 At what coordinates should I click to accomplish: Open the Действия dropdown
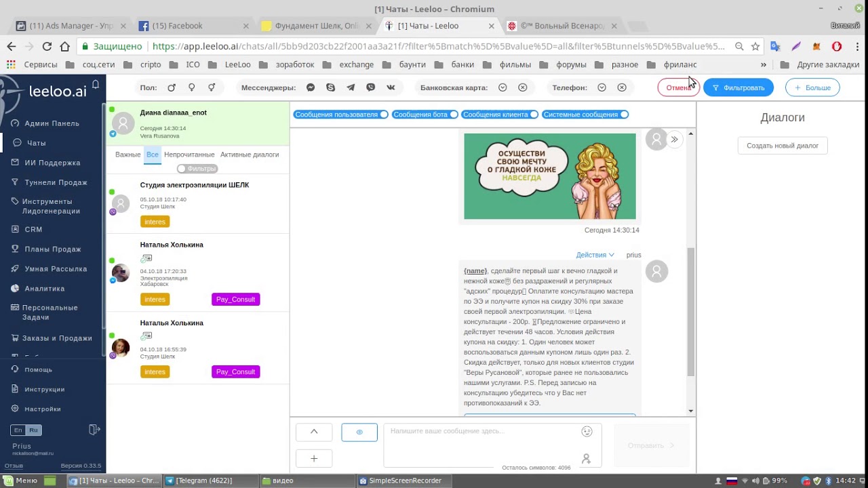(595, 255)
